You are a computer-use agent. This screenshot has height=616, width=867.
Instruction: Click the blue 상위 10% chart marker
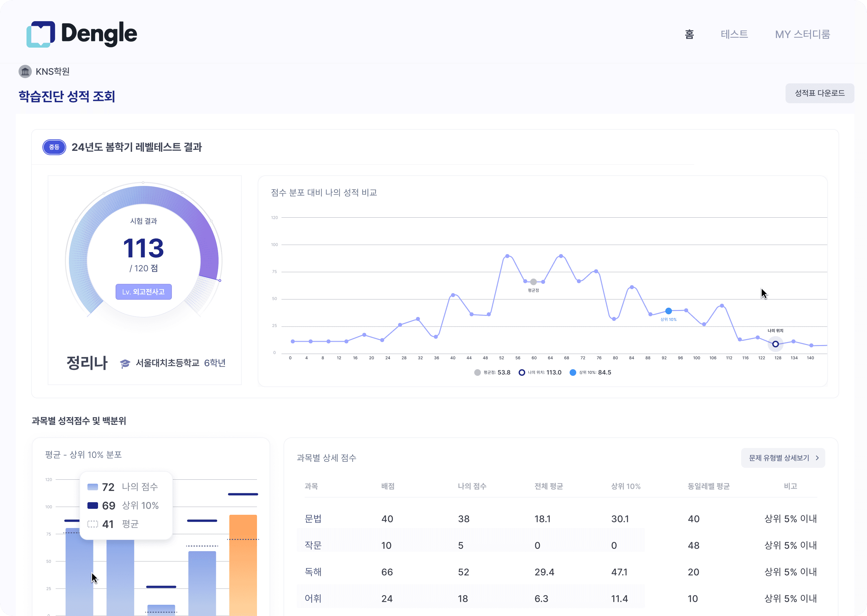point(669,311)
